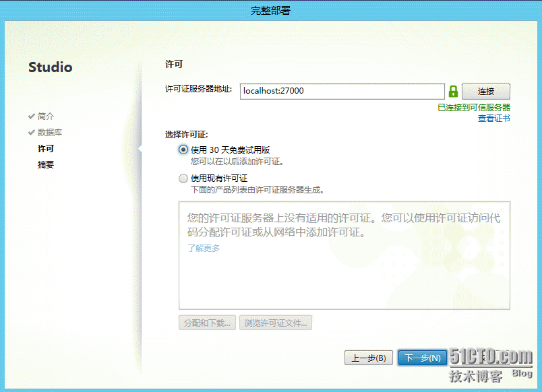Click the checkmark icon beside 简介
Image resolution: width=542 pixels, height=392 pixels.
(x=32, y=116)
